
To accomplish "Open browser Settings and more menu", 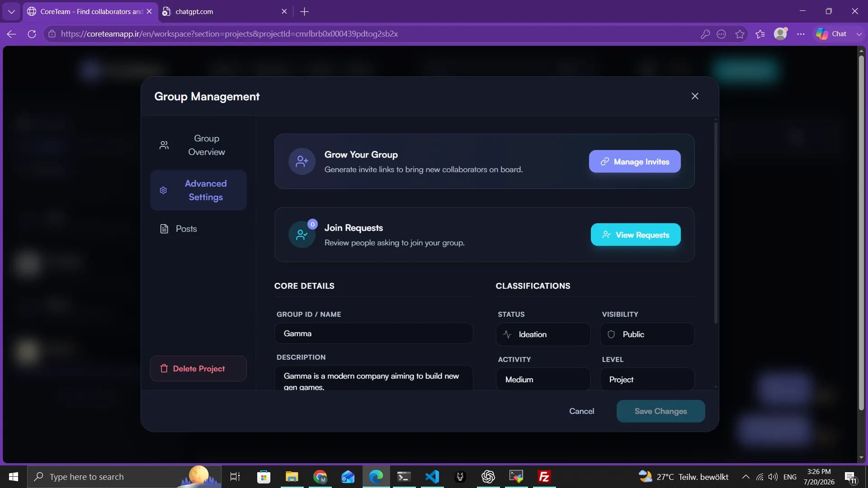I will point(801,34).
